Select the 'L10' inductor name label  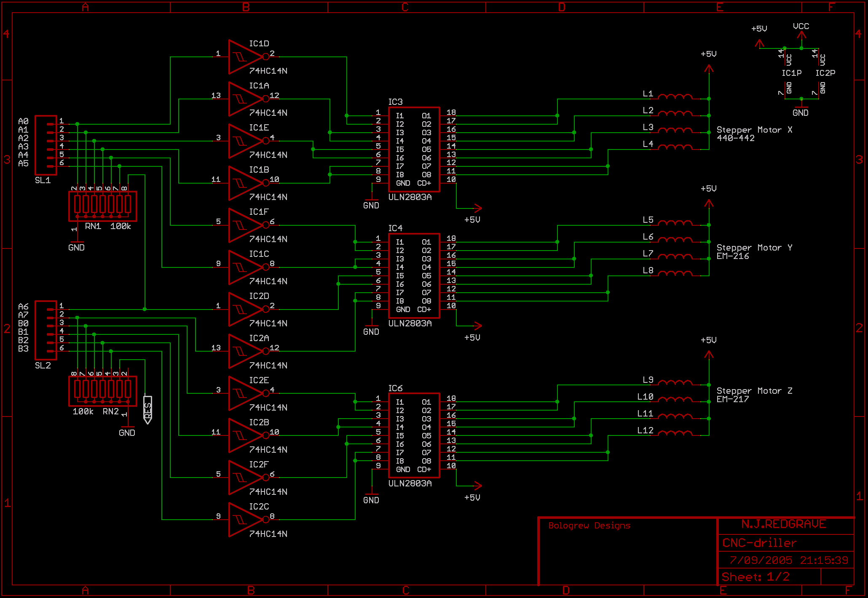point(645,397)
